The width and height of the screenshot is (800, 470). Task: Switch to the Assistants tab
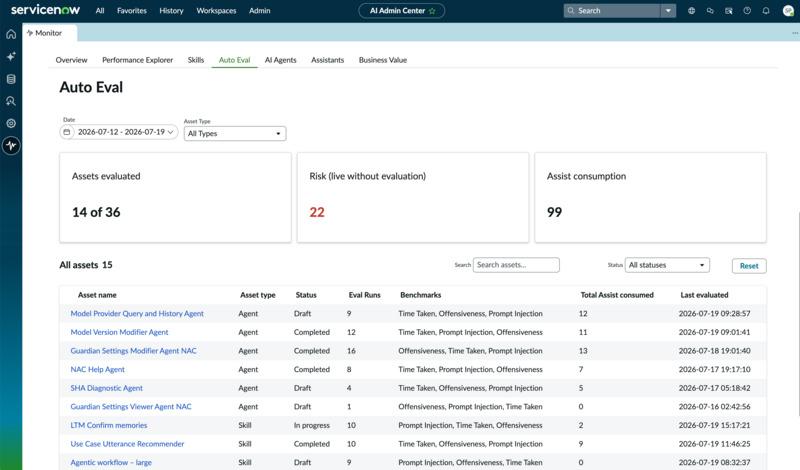328,60
